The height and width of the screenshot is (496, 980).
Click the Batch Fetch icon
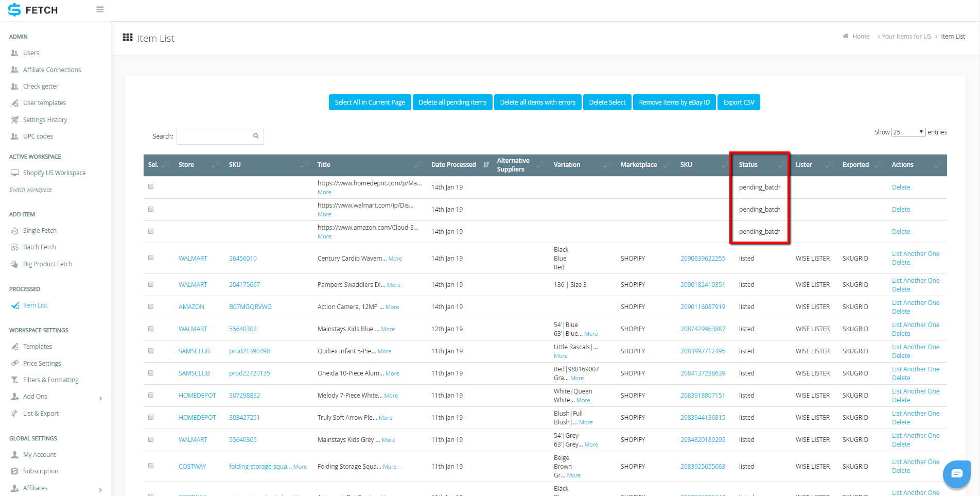click(14, 247)
